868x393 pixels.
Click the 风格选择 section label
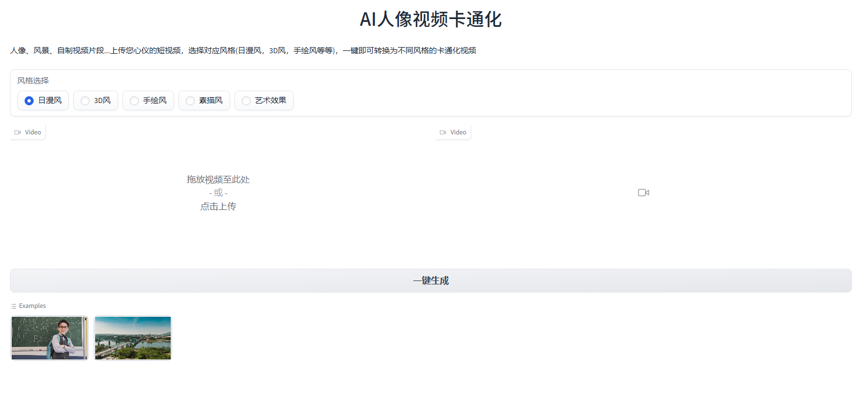tap(33, 81)
